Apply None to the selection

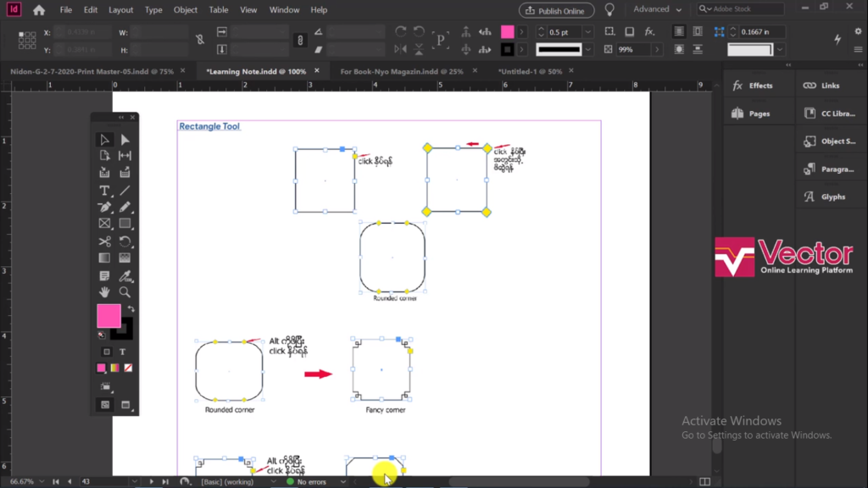click(x=128, y=368)
